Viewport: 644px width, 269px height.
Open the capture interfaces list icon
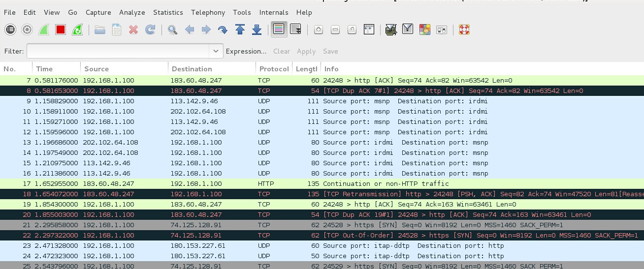(10, 30)
